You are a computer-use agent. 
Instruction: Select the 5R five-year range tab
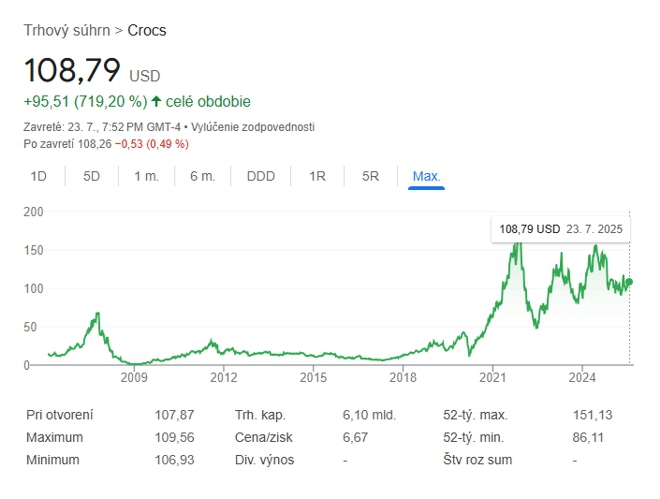[x=370, y=176]
